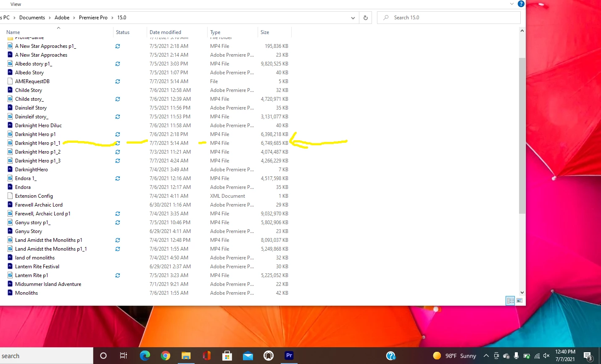Launch Google Chrome from the taskbar

[x=166, y=356]
